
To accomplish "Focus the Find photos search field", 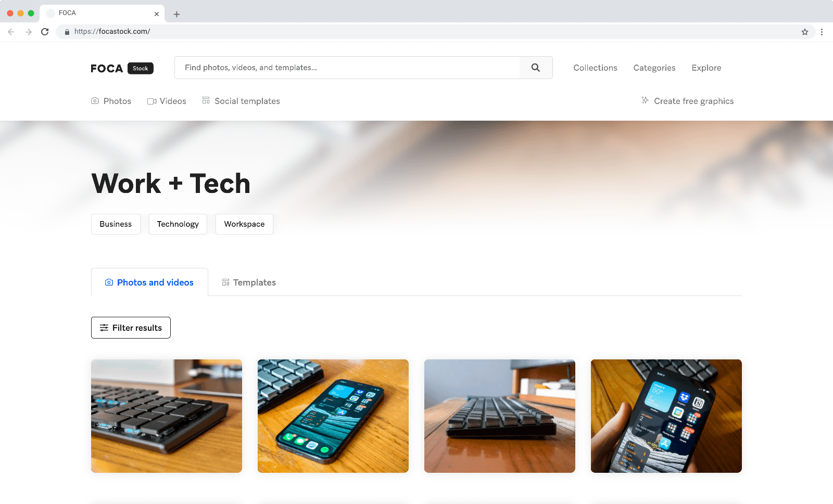I will point(347,68).
